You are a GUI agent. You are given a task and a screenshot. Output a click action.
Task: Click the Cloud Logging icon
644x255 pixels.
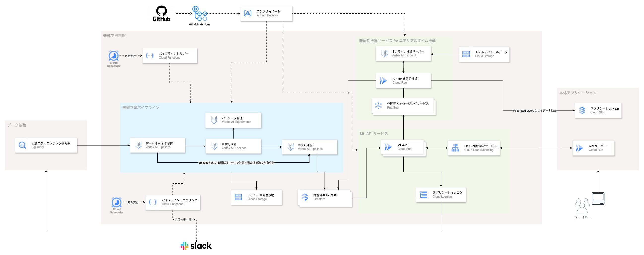coord(423,194)
